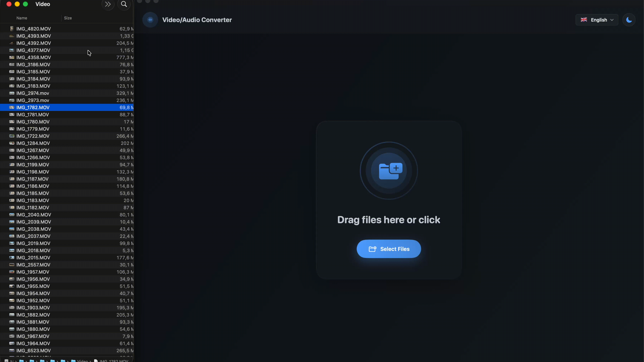The height and width of the screenshot is (362, 644).
Task: Select IMG_2974.mov file row
Action: [x=33, y=93]
